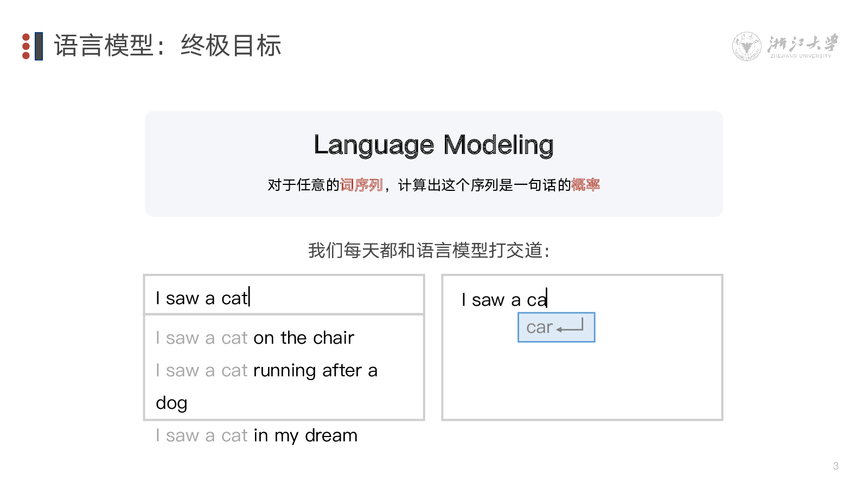Screen dimensions: 868x488
Task: Click the 'Language Modeling' heading
Action: [x=433, y=145]
